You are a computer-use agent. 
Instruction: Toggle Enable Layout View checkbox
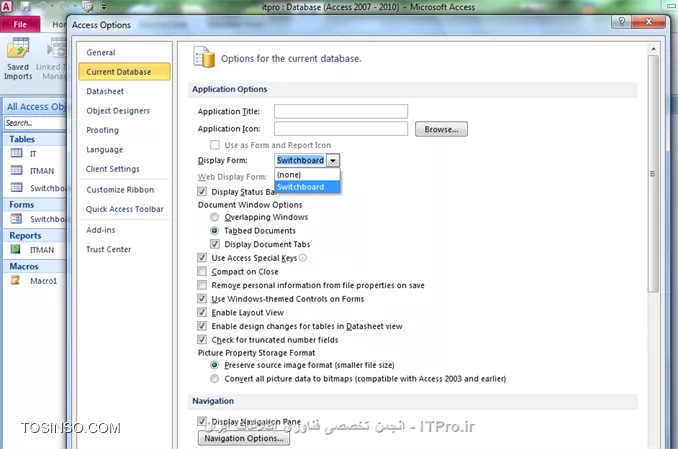click(202, 312)
